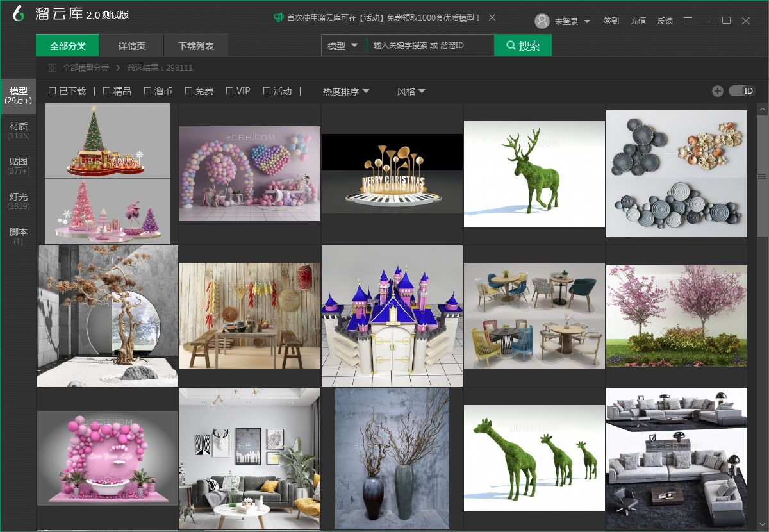Image resolution: width=769 pixels, height=532 pixels.
Task: Click the vertical scrollbar thumb
Action: [762, 176]
